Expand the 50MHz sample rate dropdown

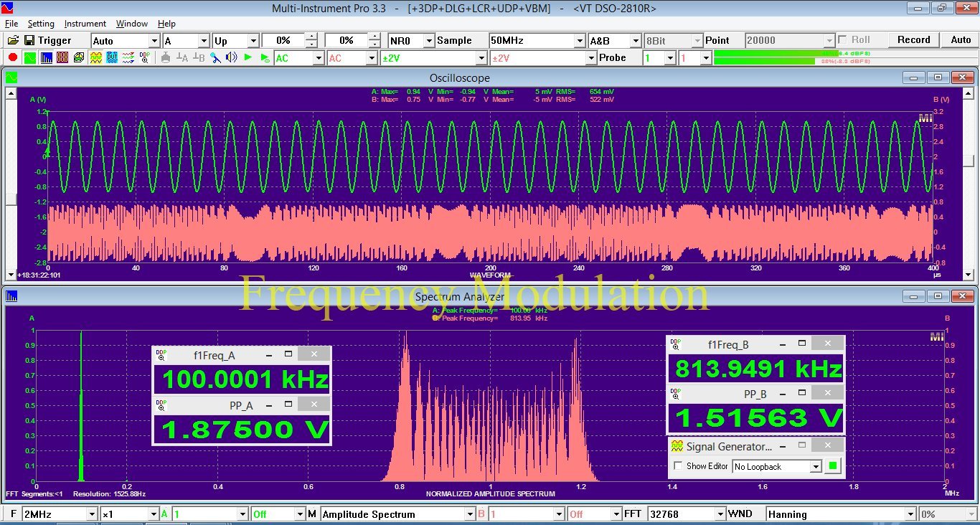(580, 41)
